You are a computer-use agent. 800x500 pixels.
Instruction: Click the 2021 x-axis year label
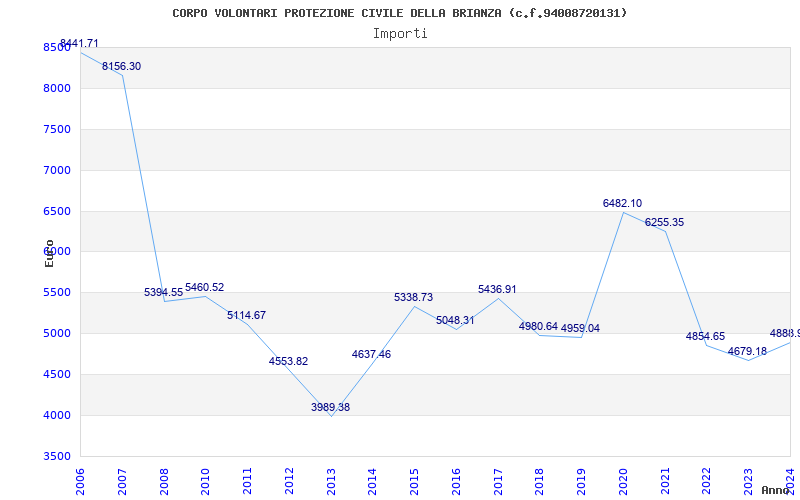665,482
